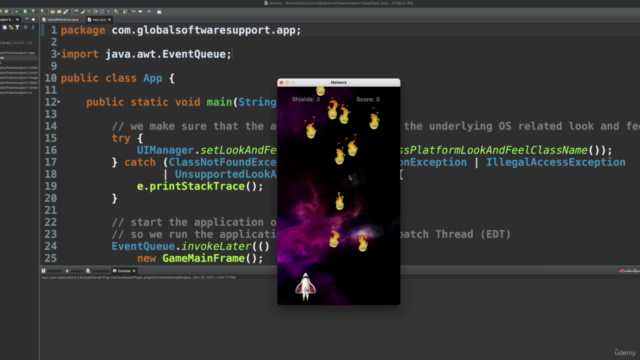Close the Meteors game window with red button
The height and width of the screenshot is (360, 640).
[x=281, y=82]
